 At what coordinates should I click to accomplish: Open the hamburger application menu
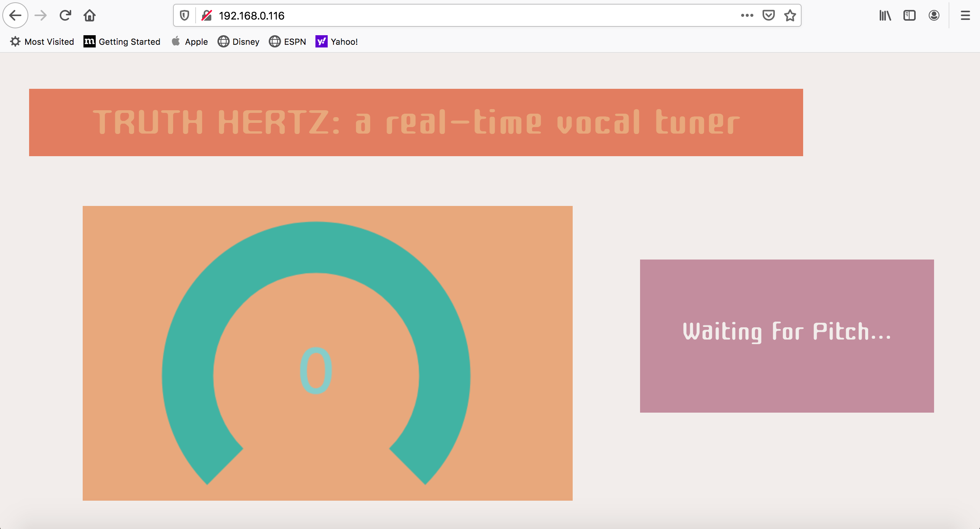(965, 16)
